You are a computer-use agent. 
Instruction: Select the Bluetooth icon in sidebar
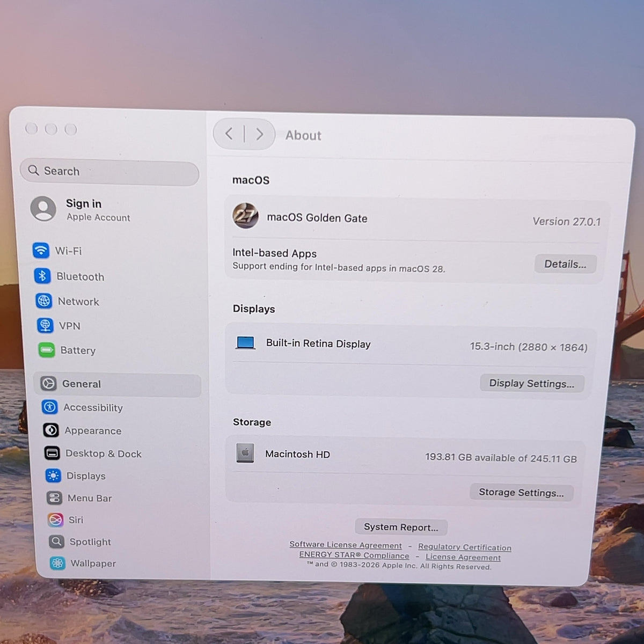coord(42,276)
